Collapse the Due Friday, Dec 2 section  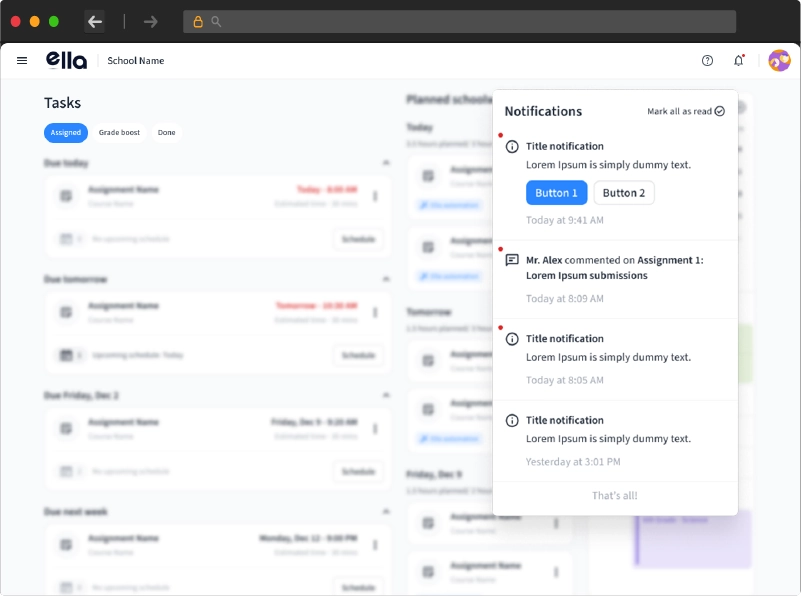click(386, 395)
